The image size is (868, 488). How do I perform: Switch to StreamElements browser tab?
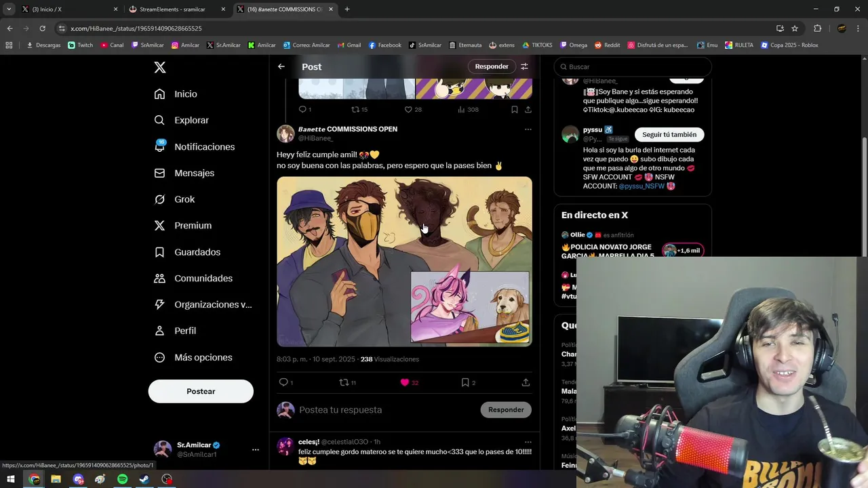(x=177, y=9)
